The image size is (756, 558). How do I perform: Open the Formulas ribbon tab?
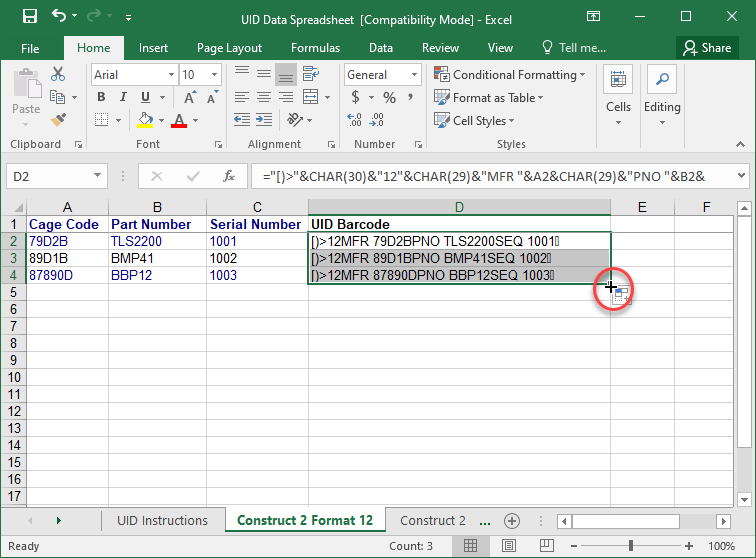pos(315,47)
